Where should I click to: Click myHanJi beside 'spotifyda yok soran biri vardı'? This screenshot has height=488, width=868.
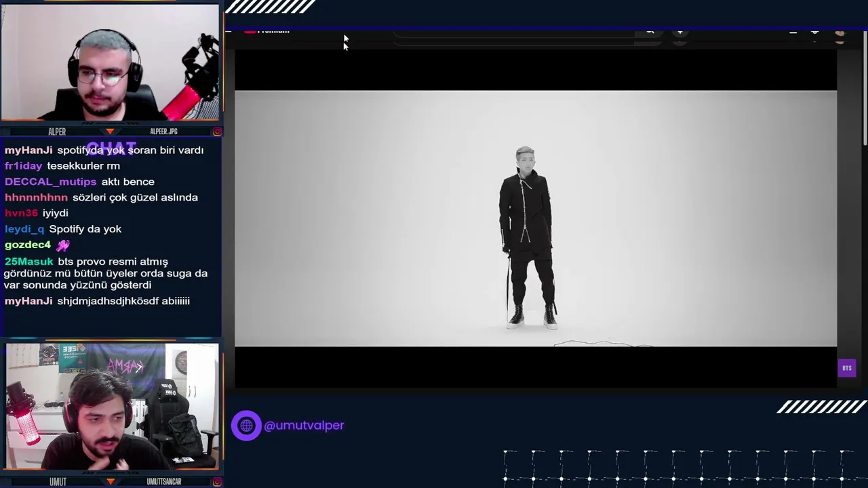28,150
